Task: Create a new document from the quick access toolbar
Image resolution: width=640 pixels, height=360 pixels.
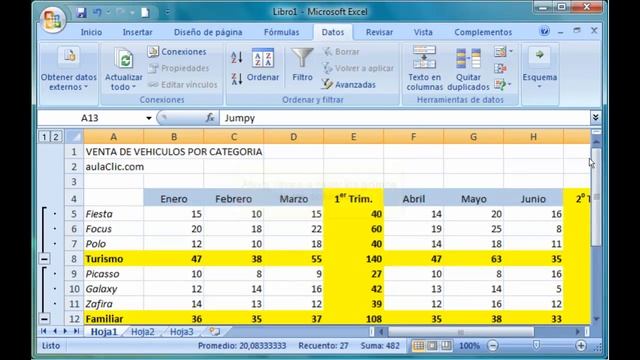Action: (x=145, y=12)
